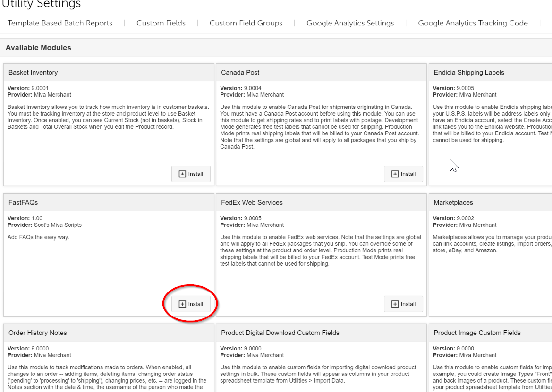This screenshot has height=392, width=552.
Task: Click the FastFAQs module title
Action: pyautogui.click(x=23, y=203)
